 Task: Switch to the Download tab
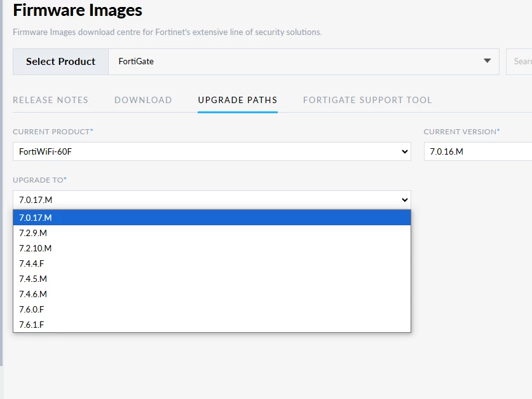143,100
